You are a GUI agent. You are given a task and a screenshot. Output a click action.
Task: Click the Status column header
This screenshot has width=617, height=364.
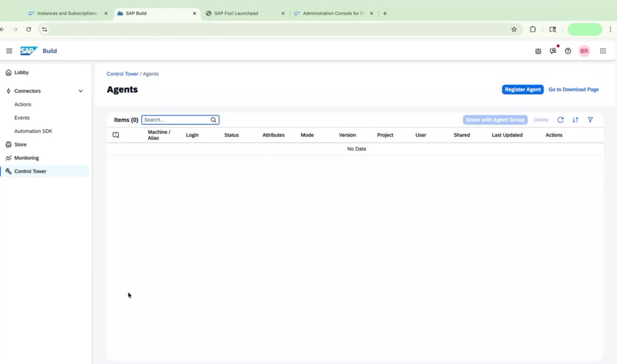(x=232, y=135)
